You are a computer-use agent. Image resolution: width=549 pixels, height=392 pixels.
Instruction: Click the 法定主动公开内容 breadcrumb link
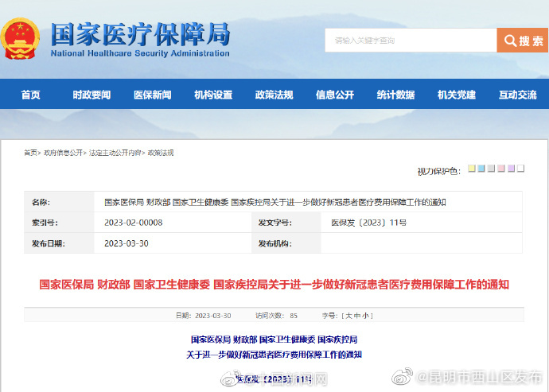[x=115, y=153]
